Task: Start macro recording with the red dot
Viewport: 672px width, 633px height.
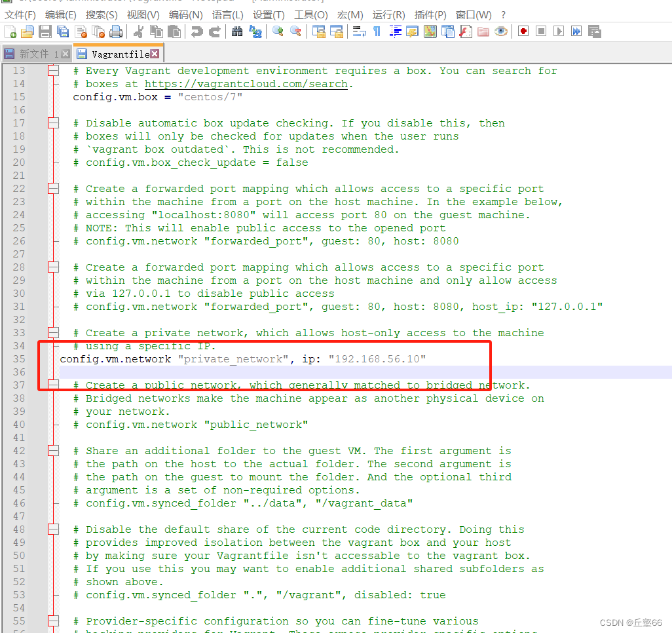Action: click(523, 31)
